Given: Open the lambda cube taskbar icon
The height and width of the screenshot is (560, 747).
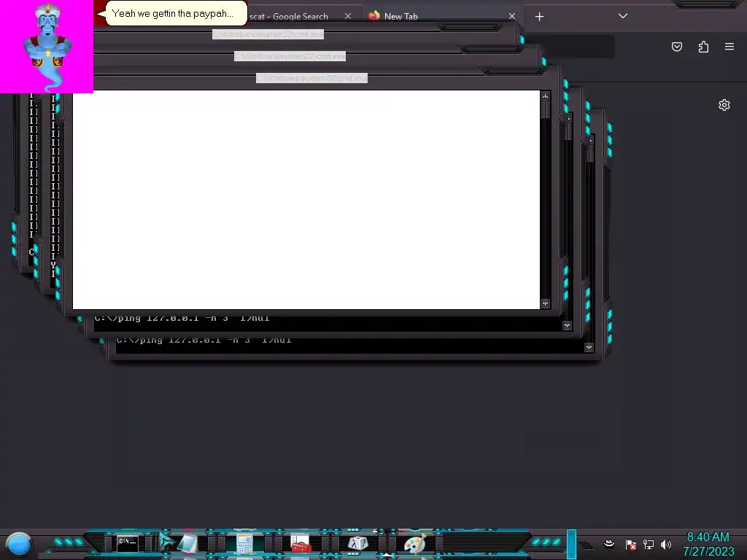Looking at the screenshot, I should [x=357, y=543].
